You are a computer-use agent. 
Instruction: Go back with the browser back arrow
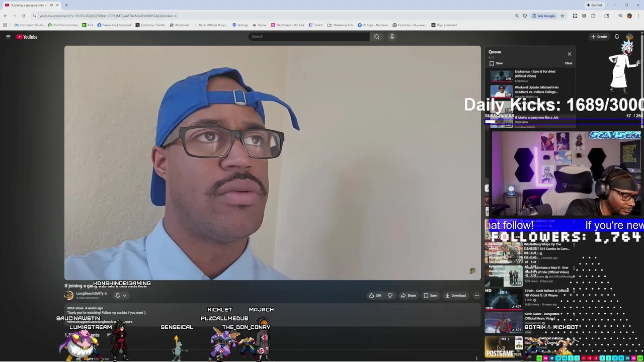6,16
